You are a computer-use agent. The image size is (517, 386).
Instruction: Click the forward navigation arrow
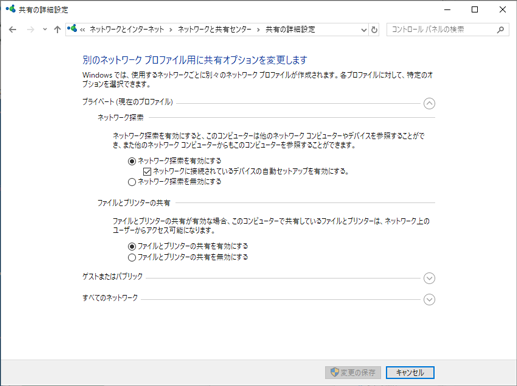point(31,30)
